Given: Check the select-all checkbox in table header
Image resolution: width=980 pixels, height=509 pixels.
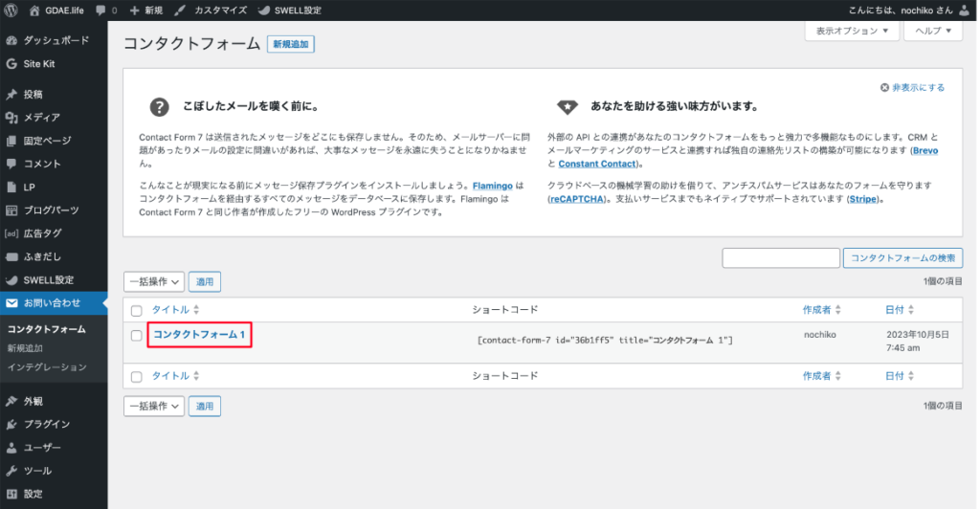Looking at the screenshot, I should (x=136, y=310).
